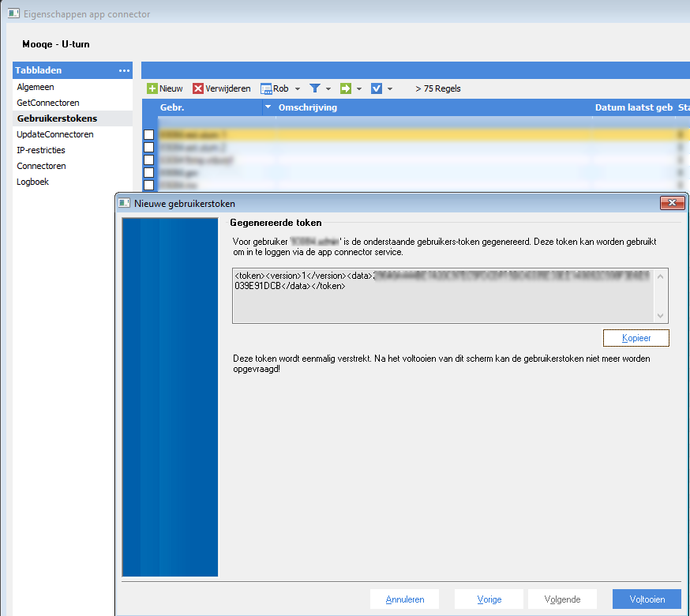Switch to the UpdateConnectoren tab

tap(55, 134)
